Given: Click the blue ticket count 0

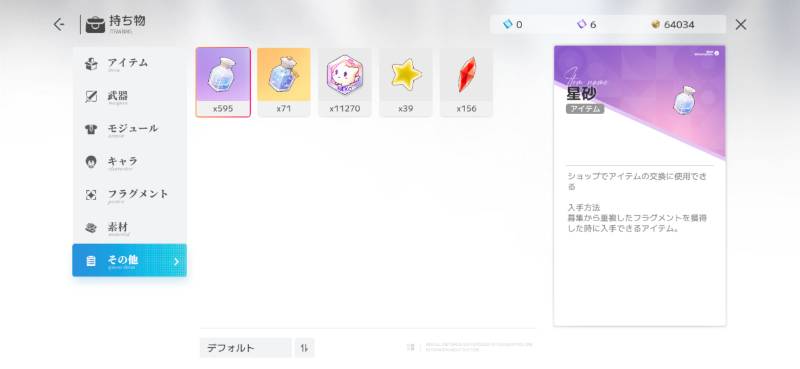Looking at the screenshot, I should pyautogui.click(x=519, y=24).
